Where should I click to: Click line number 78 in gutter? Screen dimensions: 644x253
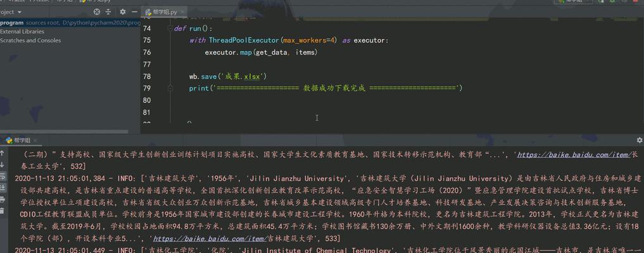147,77
